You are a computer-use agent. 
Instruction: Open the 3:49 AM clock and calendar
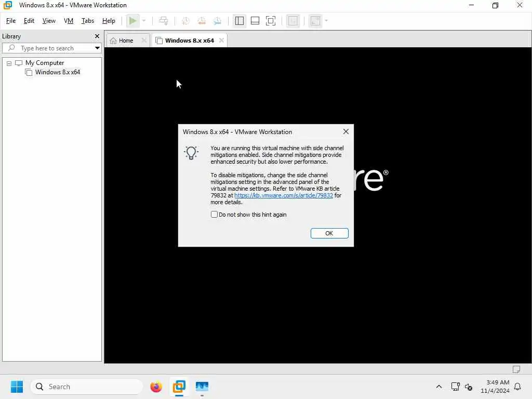point(495,387)
